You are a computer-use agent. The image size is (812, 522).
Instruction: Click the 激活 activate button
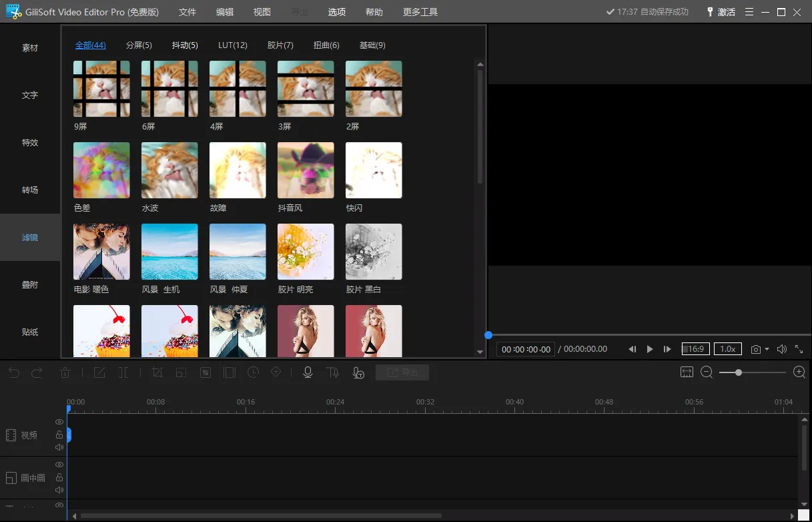pos(721,12)
